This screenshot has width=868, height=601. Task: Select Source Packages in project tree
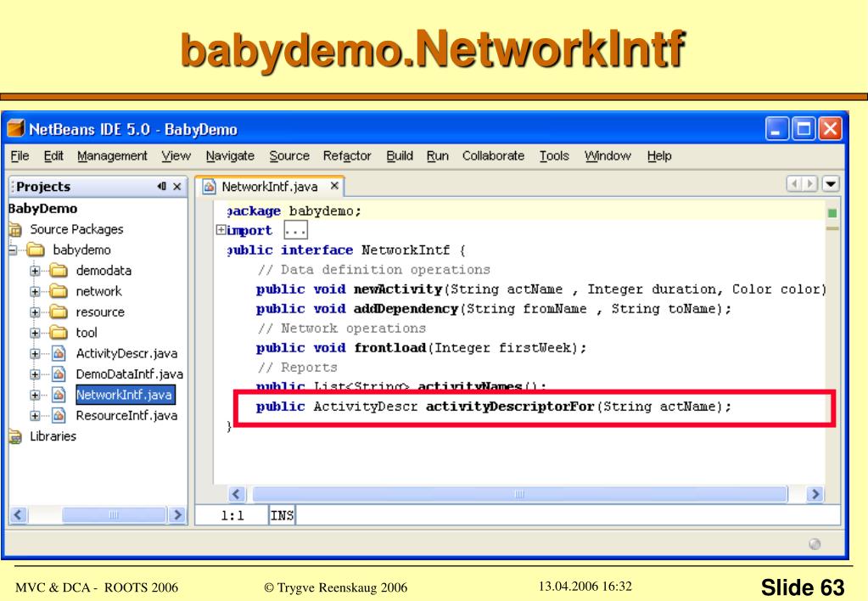coord(76,229)
